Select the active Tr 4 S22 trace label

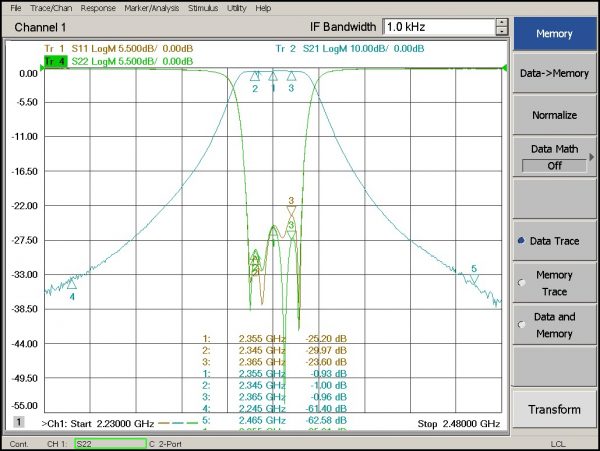pyautogui.click(x=119, y=61)
